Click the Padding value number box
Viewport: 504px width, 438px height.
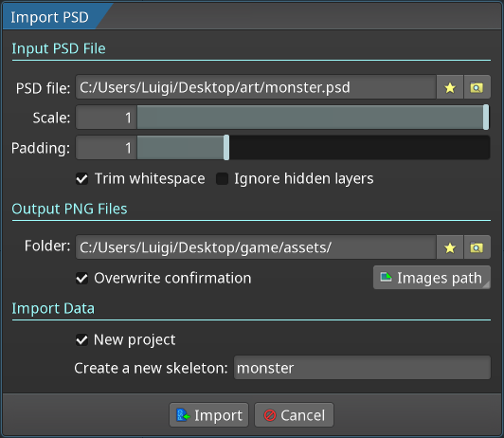pos(106,148)
